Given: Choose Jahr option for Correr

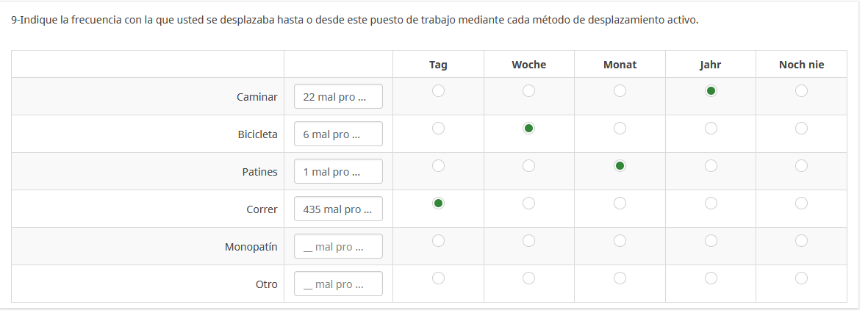Looking at the screenshot, I should [x=711, y=203].
